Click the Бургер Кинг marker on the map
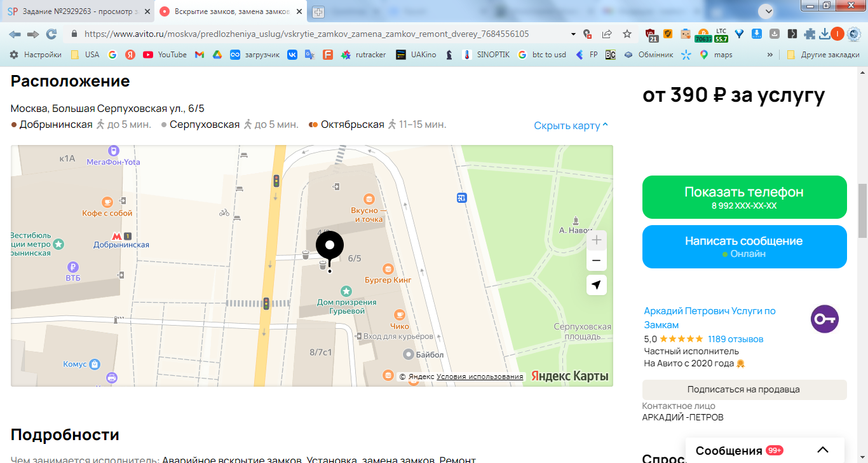868x463 pixels. (388, 269)
